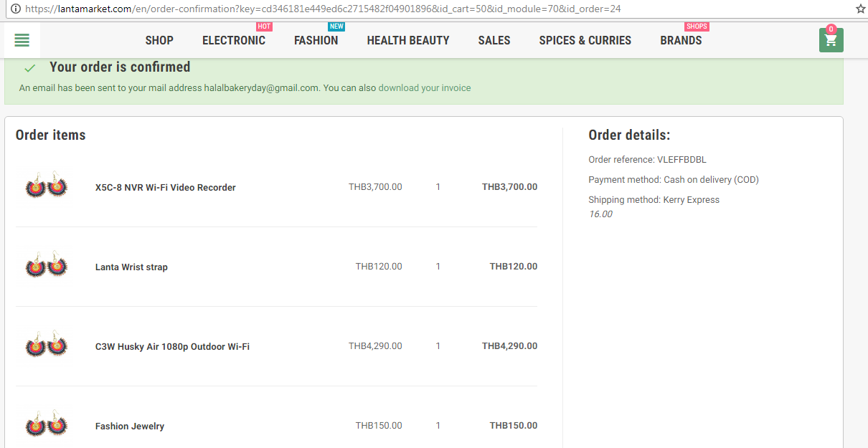Image resolution: width=868 pixels, height=448 pixels.
Task: Open the SHOP menu
Action: point(159,40)
